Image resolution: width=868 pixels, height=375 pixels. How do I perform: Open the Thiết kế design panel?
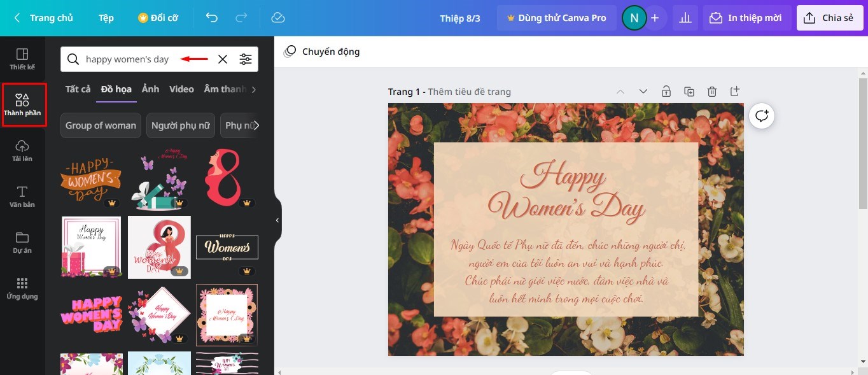pos(22,59)
